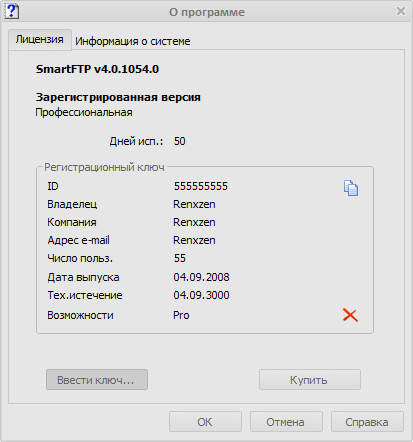Open help via Справка button

367,422
